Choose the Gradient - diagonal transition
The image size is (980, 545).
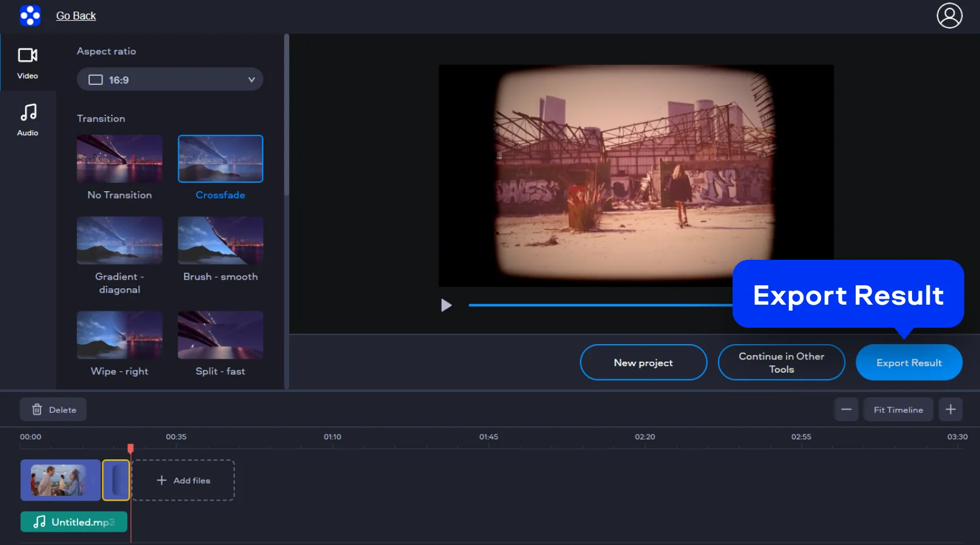[x=119, y=240]
